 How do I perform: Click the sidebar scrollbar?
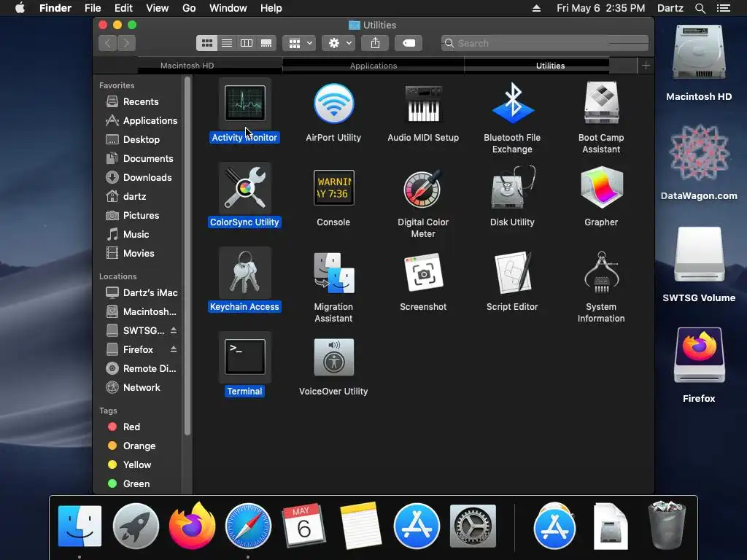187,256
